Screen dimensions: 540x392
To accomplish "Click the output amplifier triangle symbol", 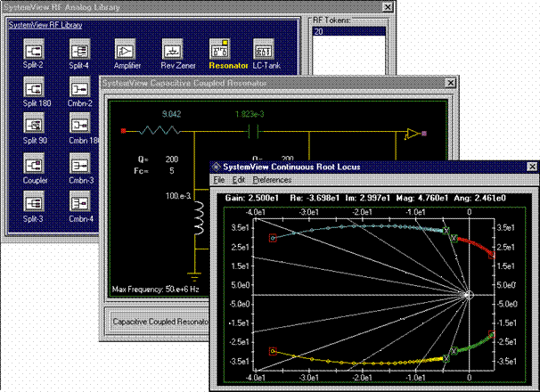I will 413,134.
